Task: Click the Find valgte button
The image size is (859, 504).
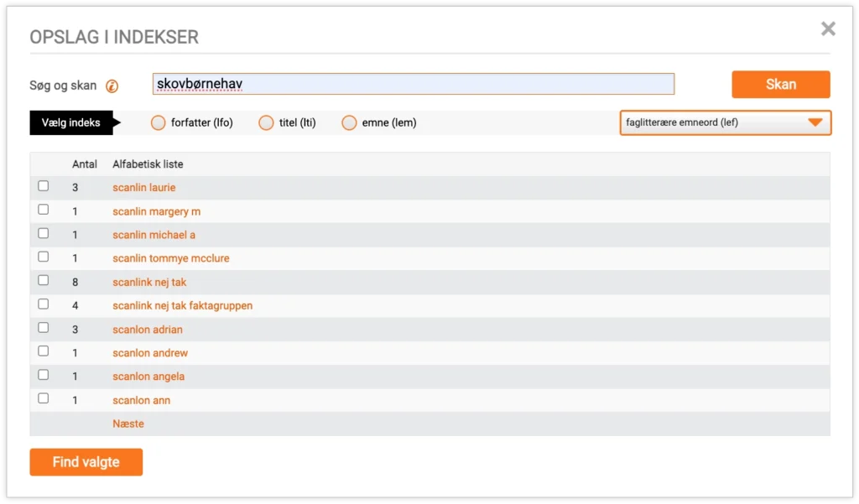Action: (86, 462)
